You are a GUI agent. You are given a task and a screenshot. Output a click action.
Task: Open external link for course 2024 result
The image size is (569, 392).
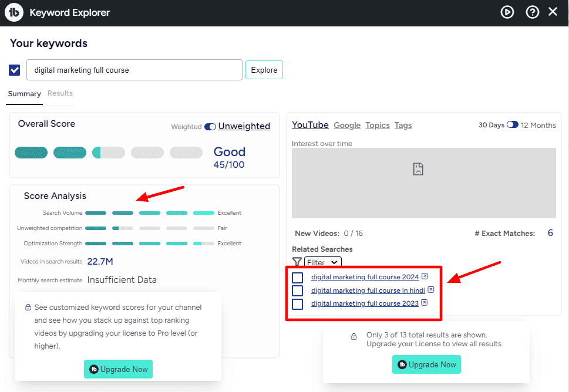click(x=425, y=276)
